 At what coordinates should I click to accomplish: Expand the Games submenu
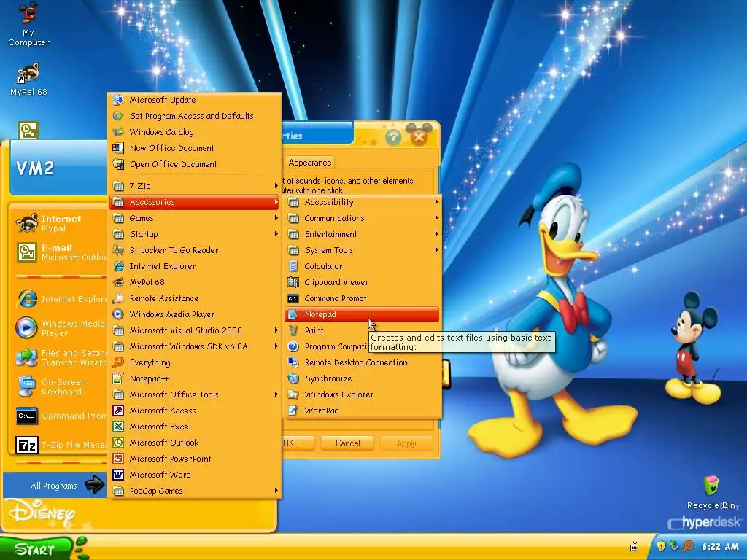(x=194, y=218)
